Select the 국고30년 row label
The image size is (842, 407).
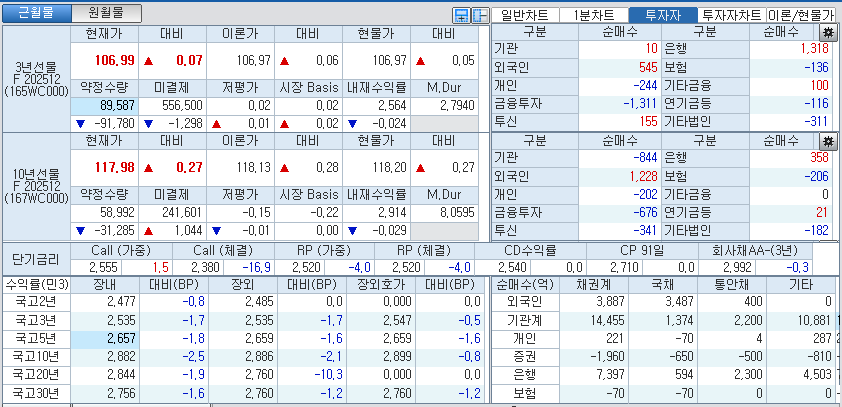[36, 393]
